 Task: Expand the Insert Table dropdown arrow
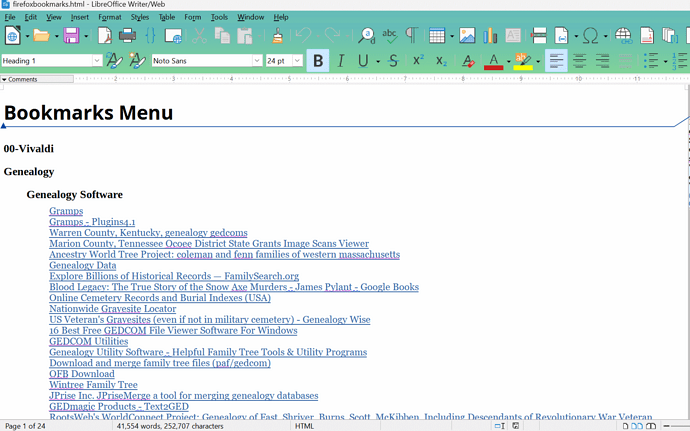click(x=451, y=36)
